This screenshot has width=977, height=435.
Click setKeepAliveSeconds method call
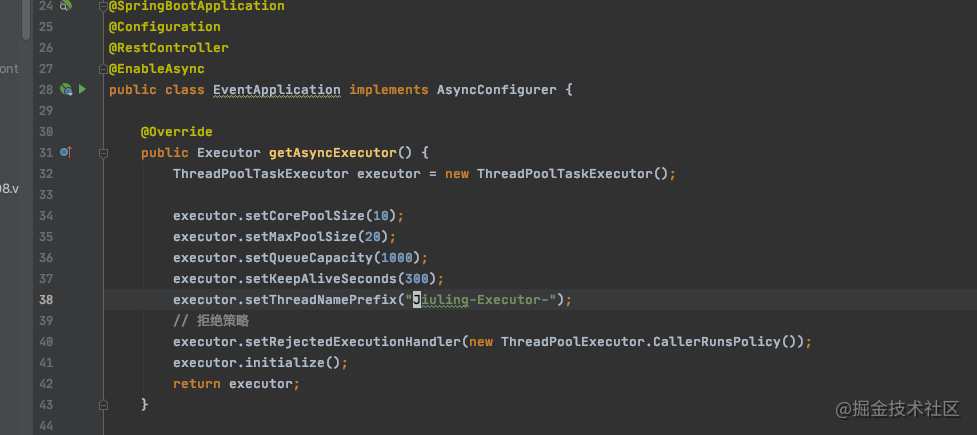click(321, 279)
